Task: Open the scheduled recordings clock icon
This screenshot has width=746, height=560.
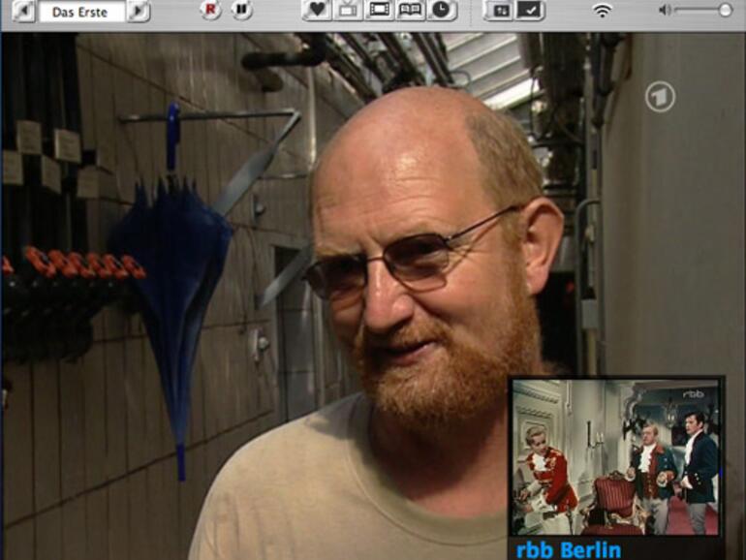Action: (442, 10)
